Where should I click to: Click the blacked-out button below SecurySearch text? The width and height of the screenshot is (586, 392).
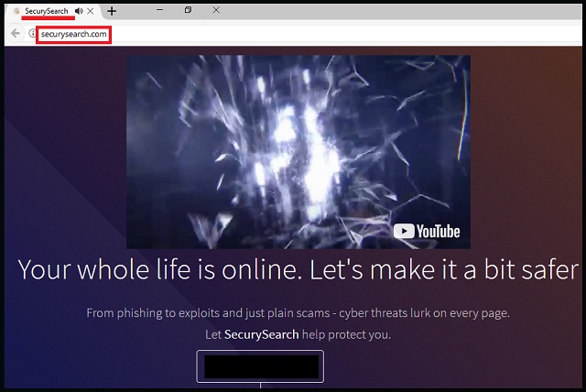tap(260, 366)
